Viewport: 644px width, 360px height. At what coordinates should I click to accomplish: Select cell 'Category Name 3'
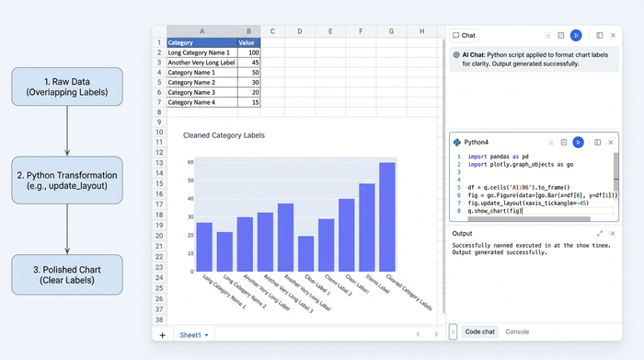tap(202, 92)
